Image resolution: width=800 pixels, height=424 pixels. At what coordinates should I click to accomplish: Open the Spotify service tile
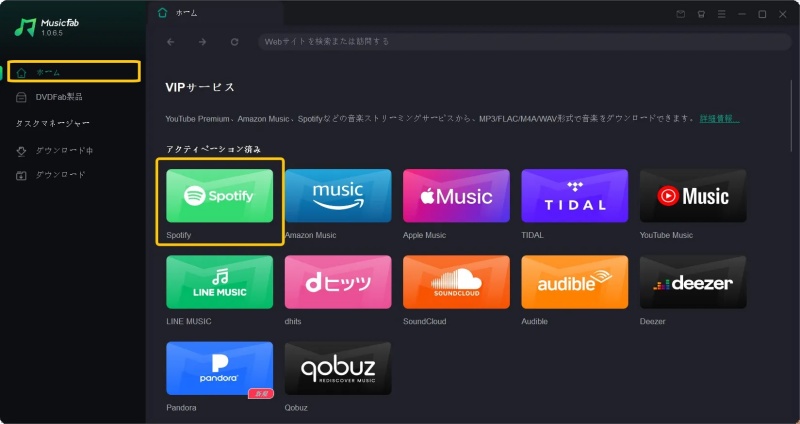(x=219, y=196)
